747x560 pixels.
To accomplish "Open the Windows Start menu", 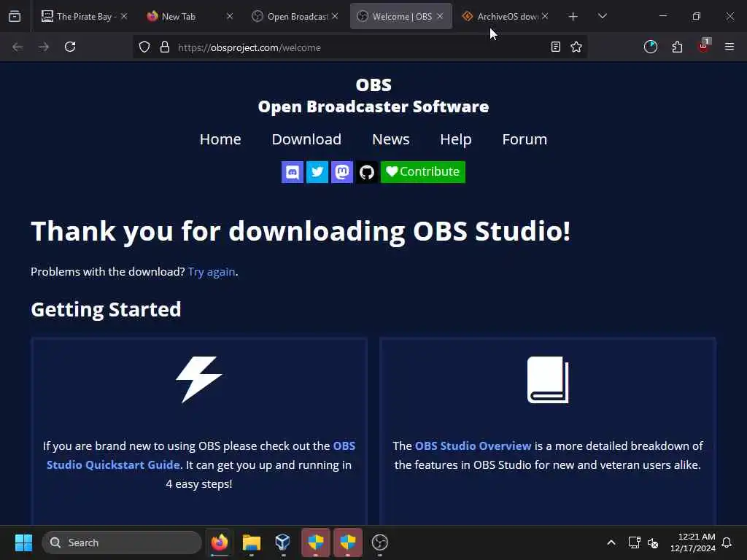I will click(x=23, y=542).
